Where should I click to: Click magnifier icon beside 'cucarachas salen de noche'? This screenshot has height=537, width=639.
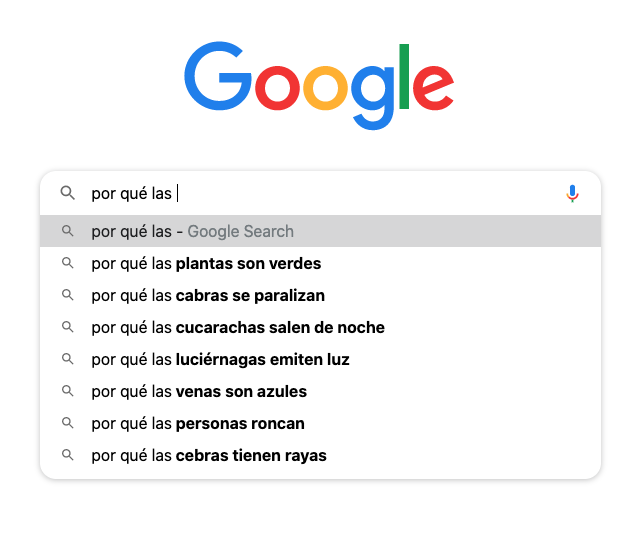[68, 327]
